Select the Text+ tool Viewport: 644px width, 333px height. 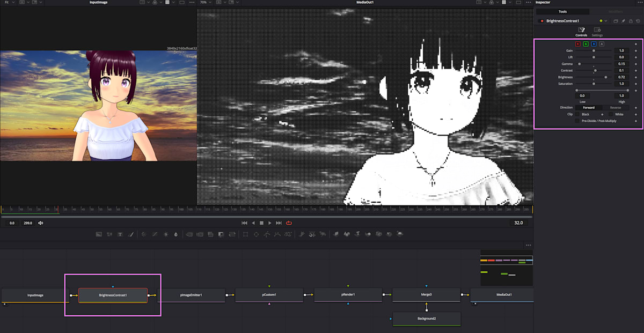point(119,234)
